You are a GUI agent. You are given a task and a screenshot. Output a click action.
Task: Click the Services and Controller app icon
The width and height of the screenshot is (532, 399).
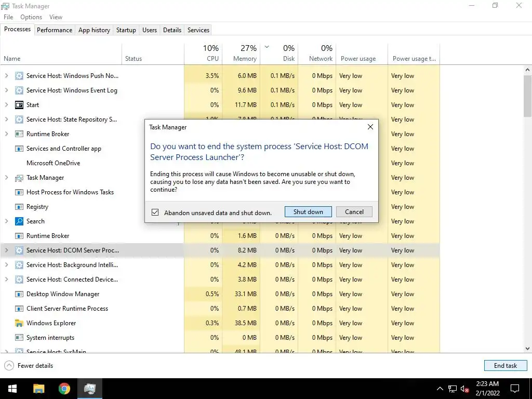(19, 149)
